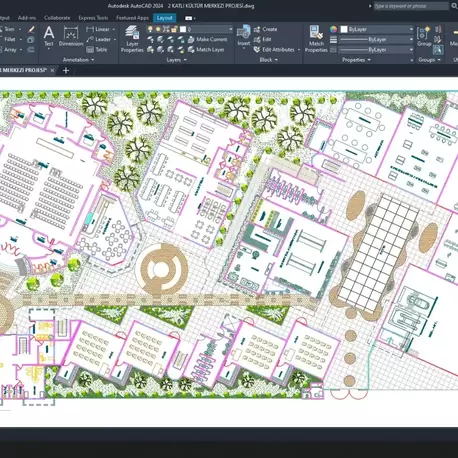Click the lineweight icon in Properties panel
The image size is (458, 458).
[x=333, y=40]
